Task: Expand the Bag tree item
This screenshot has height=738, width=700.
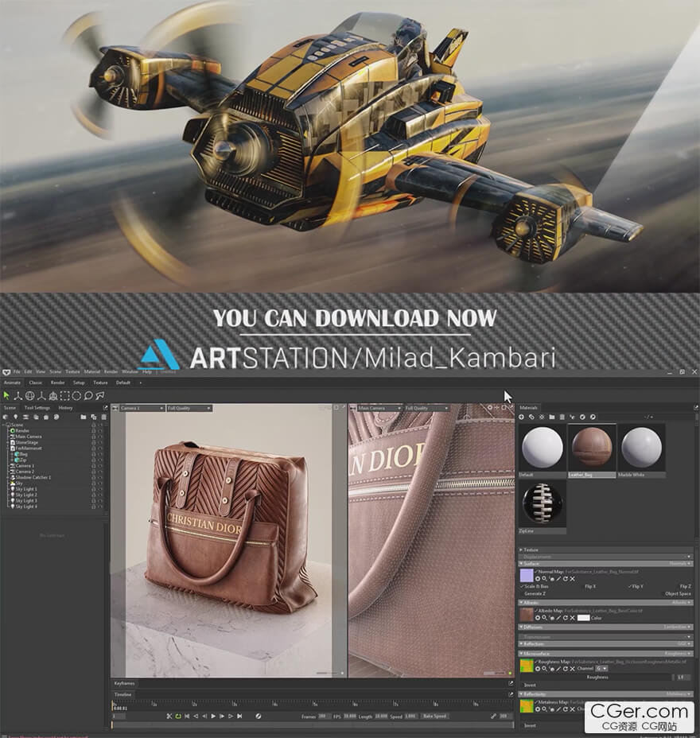Action: [x=12, y=454]
